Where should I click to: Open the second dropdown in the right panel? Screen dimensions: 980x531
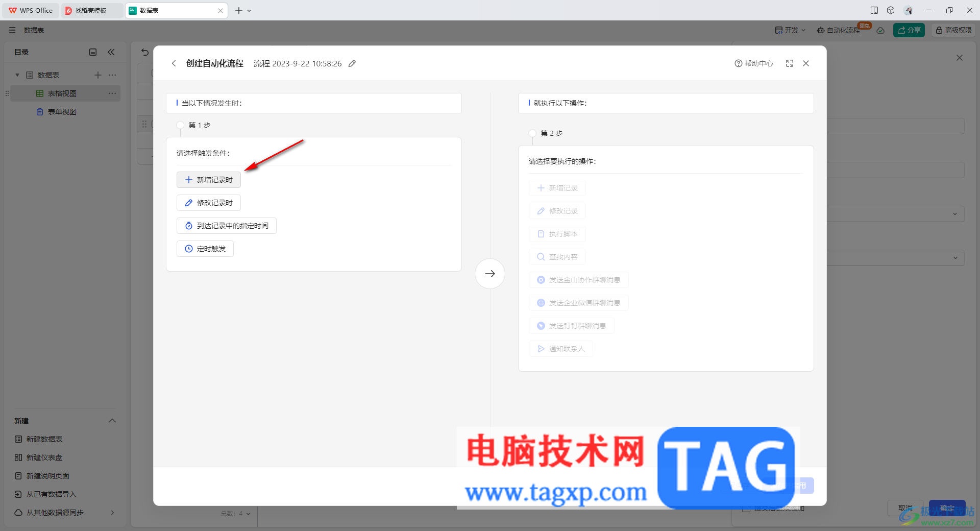(955, 258)
